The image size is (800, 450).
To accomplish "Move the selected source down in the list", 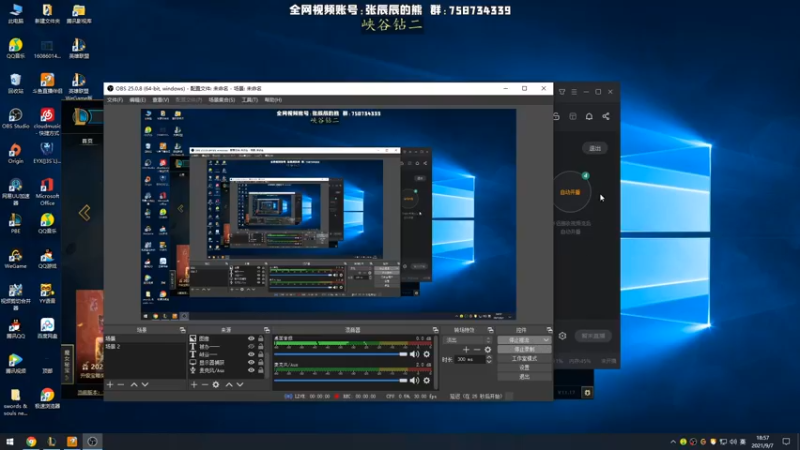I will pos(240,384).
